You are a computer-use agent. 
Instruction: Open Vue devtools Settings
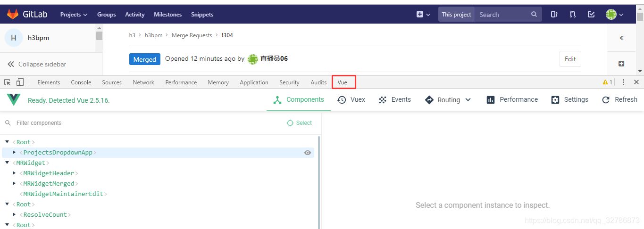click(569, 100)
